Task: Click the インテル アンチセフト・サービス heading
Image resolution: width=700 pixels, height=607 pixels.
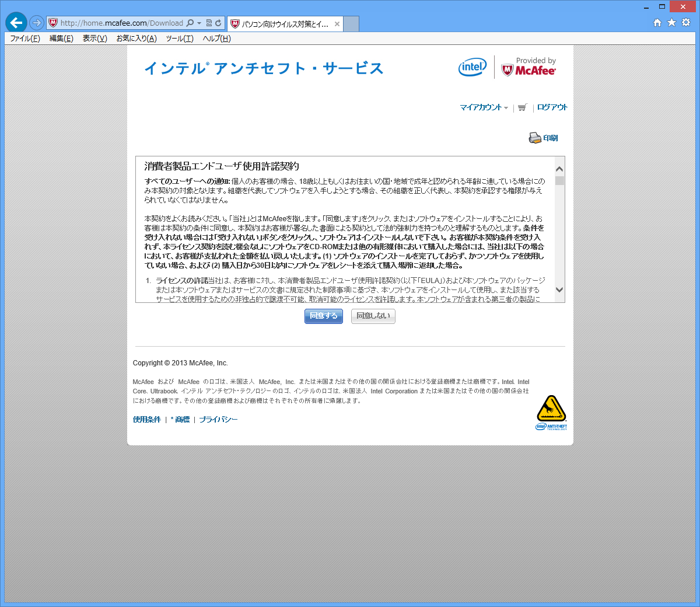Action: click(264, 68)
